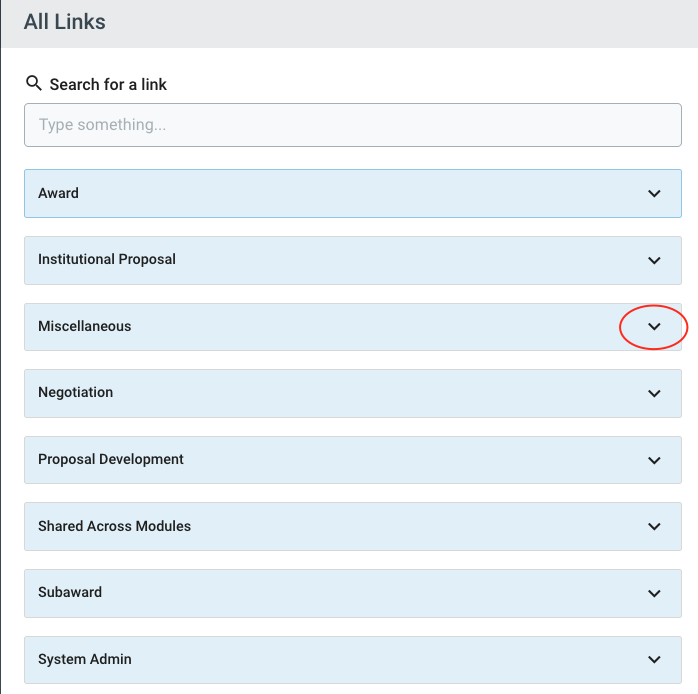Expand the Award section label
This screenshot has width=698, height=694.
pyautogui.click(x=58, y=193)
